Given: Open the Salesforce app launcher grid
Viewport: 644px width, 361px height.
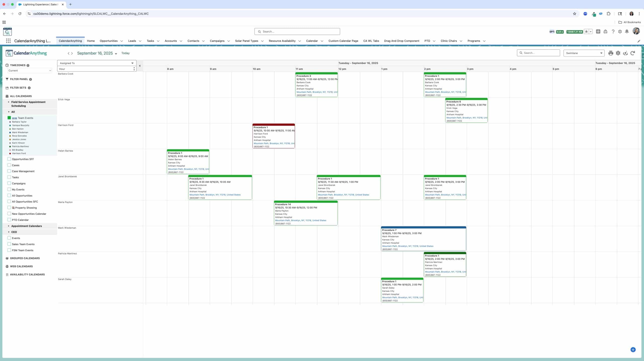Looking at the screenshot, I should 8,41.
